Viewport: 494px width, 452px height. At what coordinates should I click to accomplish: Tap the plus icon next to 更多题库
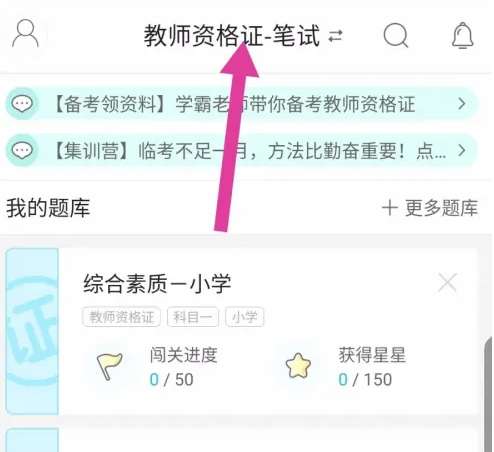390,208
